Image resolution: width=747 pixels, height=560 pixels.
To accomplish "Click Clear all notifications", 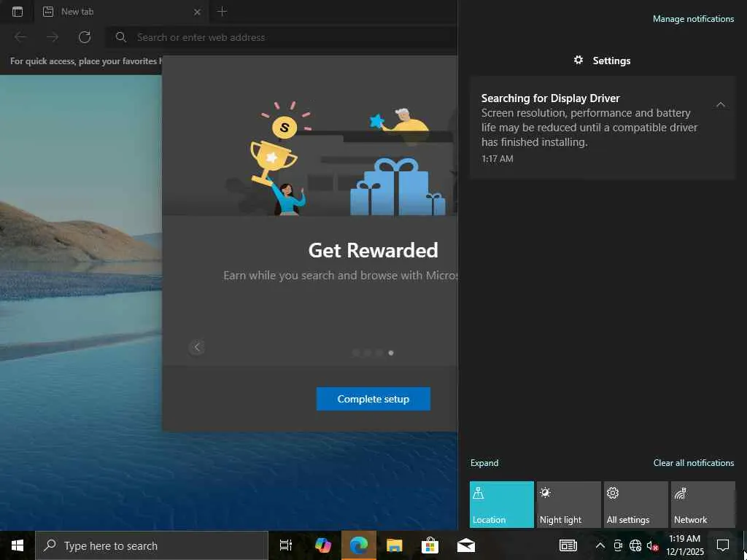I will 693,463.
